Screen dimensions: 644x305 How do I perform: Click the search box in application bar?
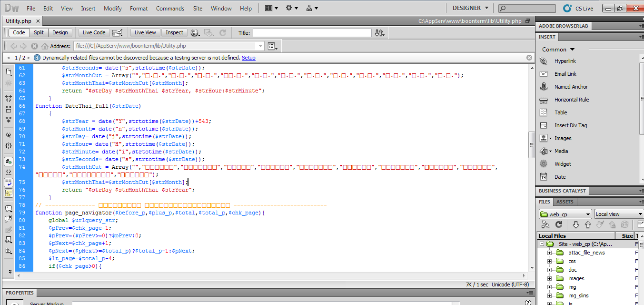point(527,9)
